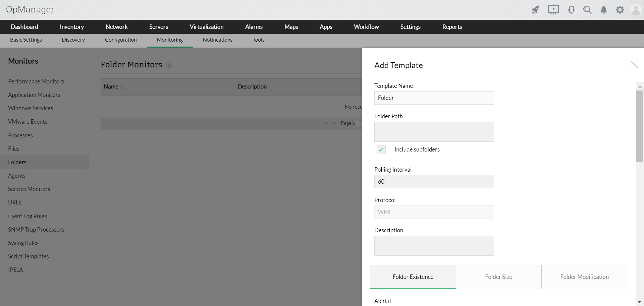The height and width of the screenshot is (306, 644).
Task: Open URLs in sidebar
Action: pyautogui.click(x=14, y=202)
